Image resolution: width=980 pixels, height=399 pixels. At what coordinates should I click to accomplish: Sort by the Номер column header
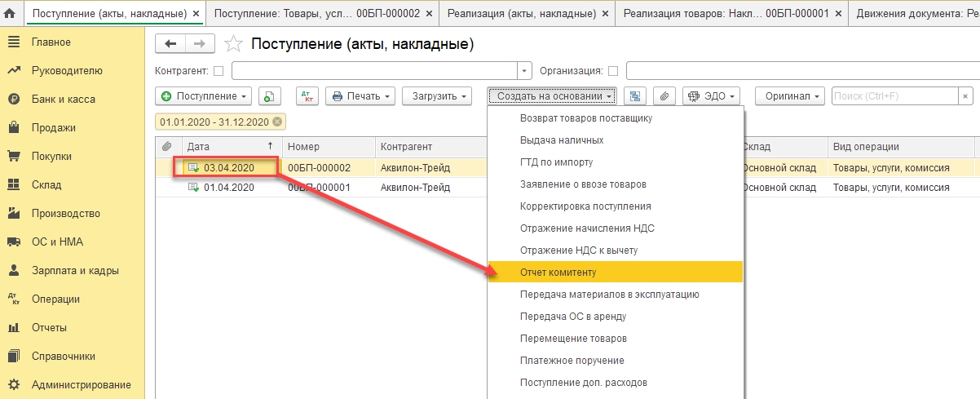tap(329, 147)
